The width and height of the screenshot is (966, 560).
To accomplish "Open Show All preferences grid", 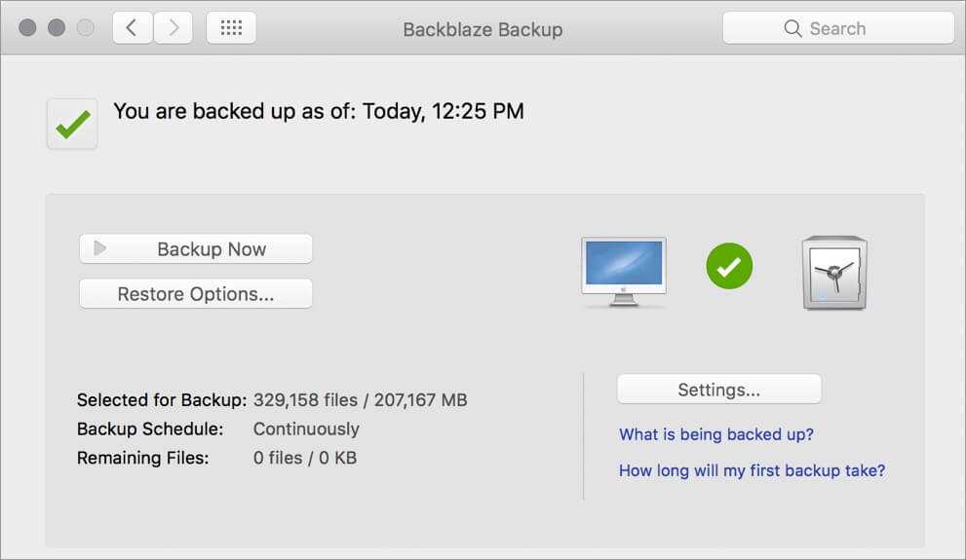I will [x=231, y=28].
